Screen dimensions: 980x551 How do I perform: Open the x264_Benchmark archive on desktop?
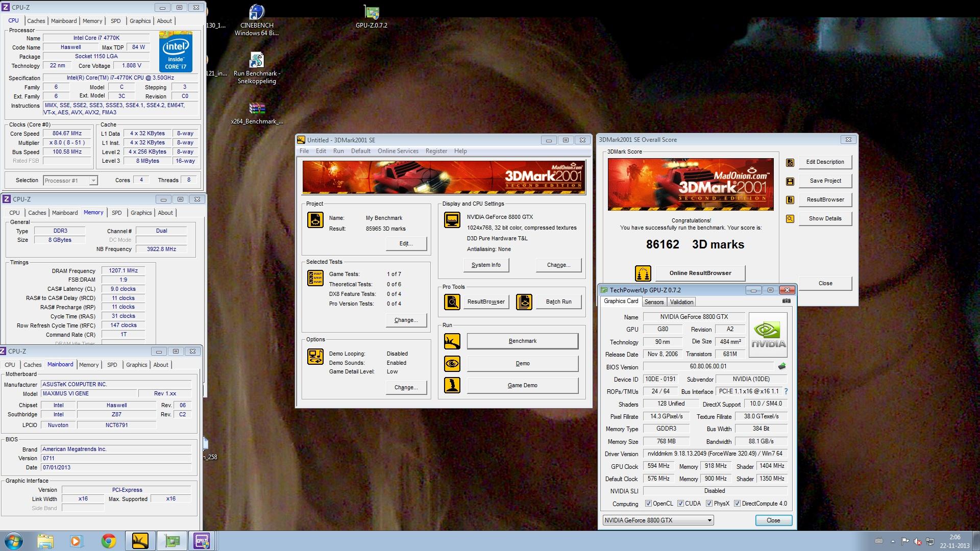coord(257,114)
